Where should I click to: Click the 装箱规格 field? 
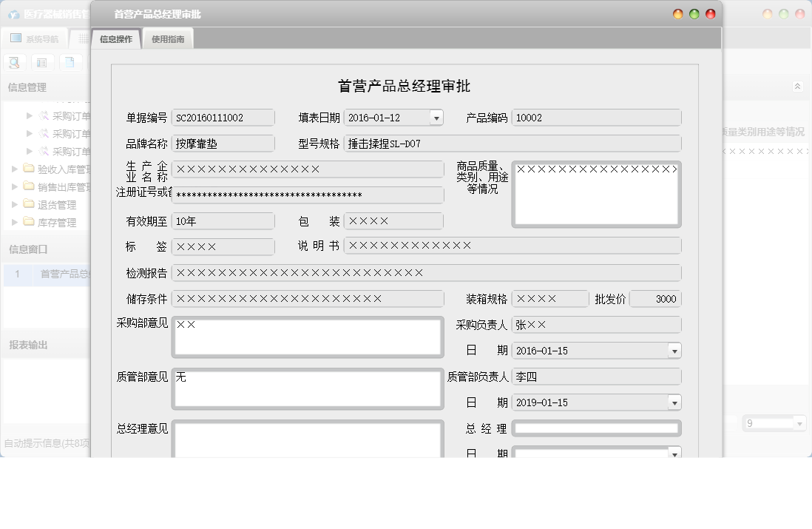point(550,299)
